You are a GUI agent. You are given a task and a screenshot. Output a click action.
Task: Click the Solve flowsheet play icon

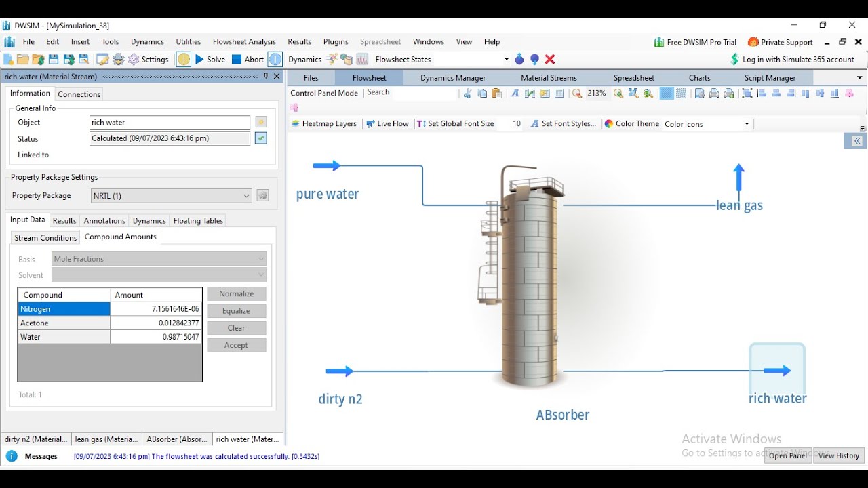click(199, 60)
